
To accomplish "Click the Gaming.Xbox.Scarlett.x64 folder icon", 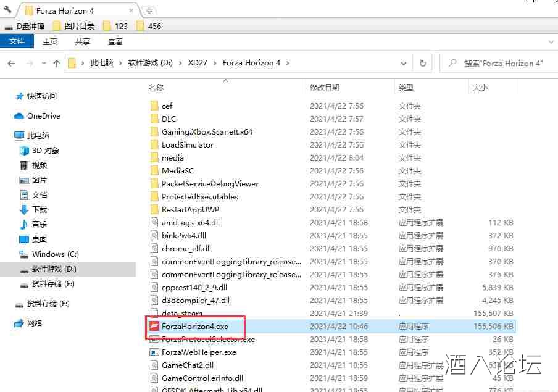I will click(x=154, y=131).
